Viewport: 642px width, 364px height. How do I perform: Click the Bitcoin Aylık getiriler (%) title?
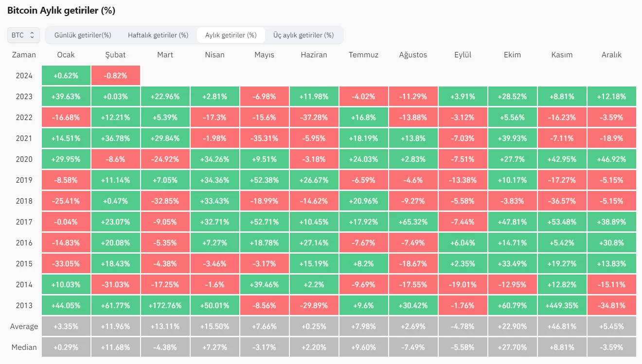tap(61, 10)
